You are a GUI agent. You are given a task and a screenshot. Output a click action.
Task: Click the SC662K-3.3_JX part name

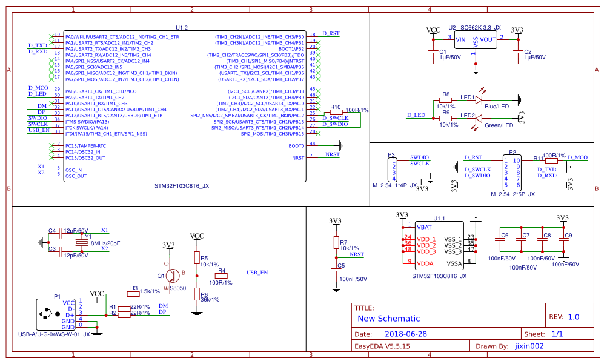click(x=480, y=27)
